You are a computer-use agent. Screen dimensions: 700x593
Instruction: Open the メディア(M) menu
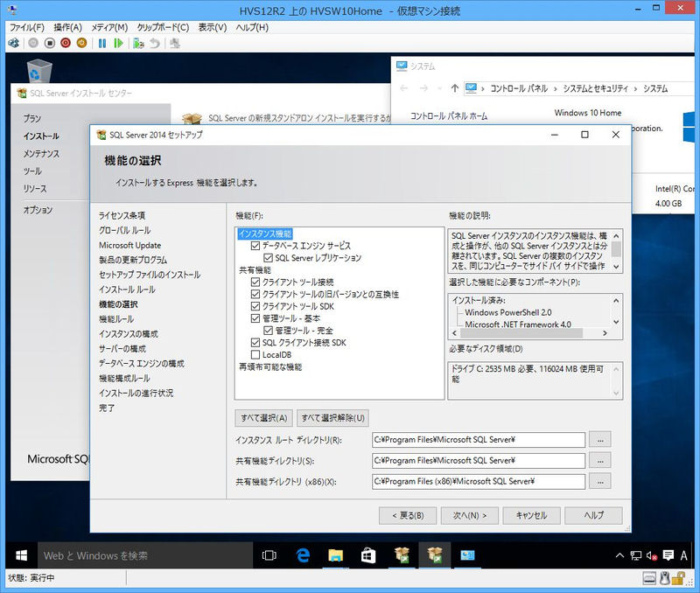click(x=109, y=28)
